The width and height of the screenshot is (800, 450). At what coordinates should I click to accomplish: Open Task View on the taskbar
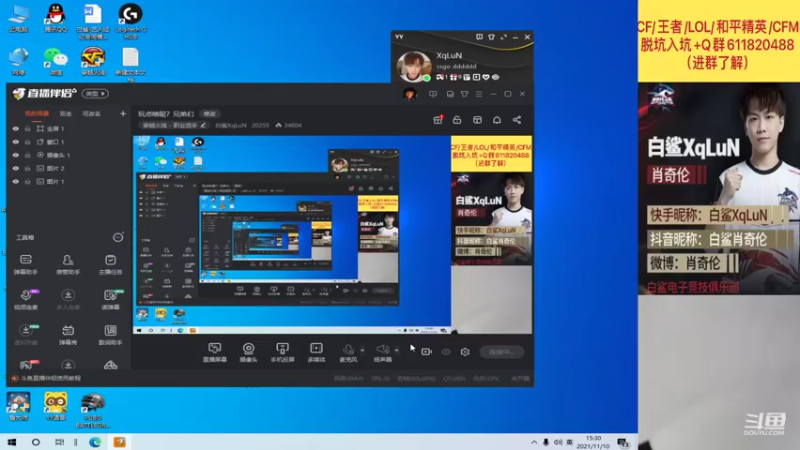pos(60,442)
